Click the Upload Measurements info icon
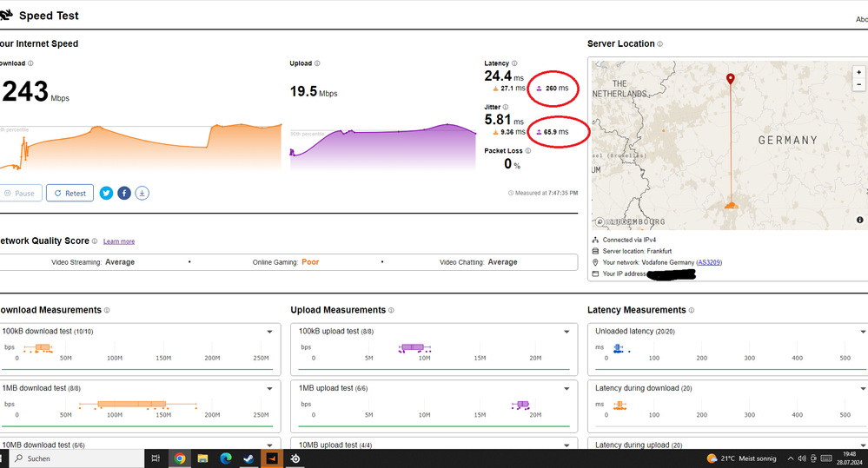868x468 pixels. (x=391, y=310)
